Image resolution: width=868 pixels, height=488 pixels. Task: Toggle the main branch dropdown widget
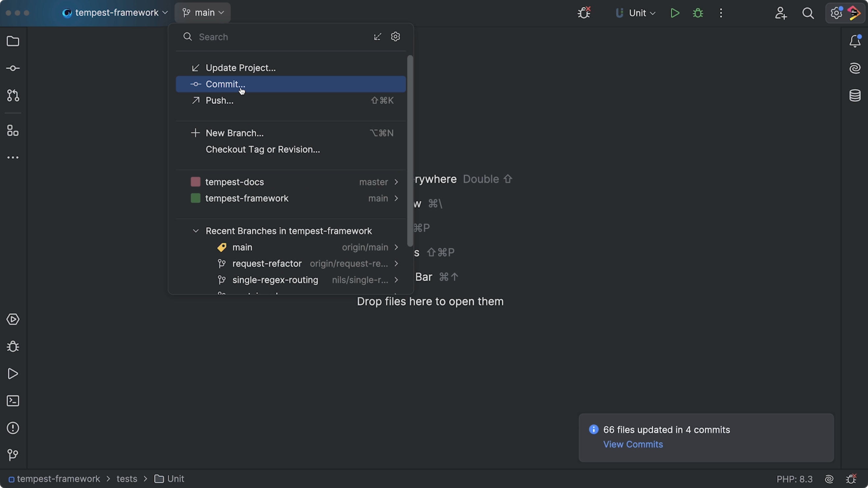[203, 13]
